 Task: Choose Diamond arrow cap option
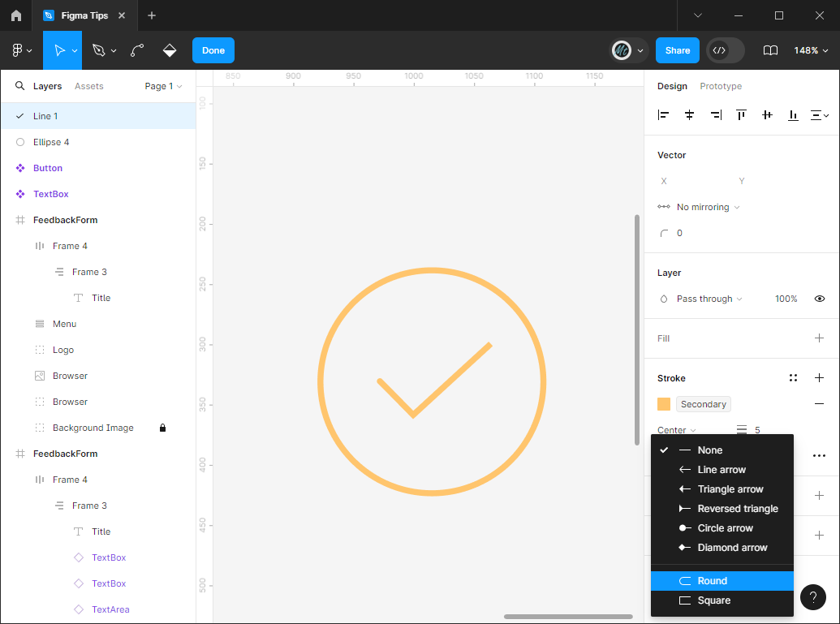click(x=722, y=548)
